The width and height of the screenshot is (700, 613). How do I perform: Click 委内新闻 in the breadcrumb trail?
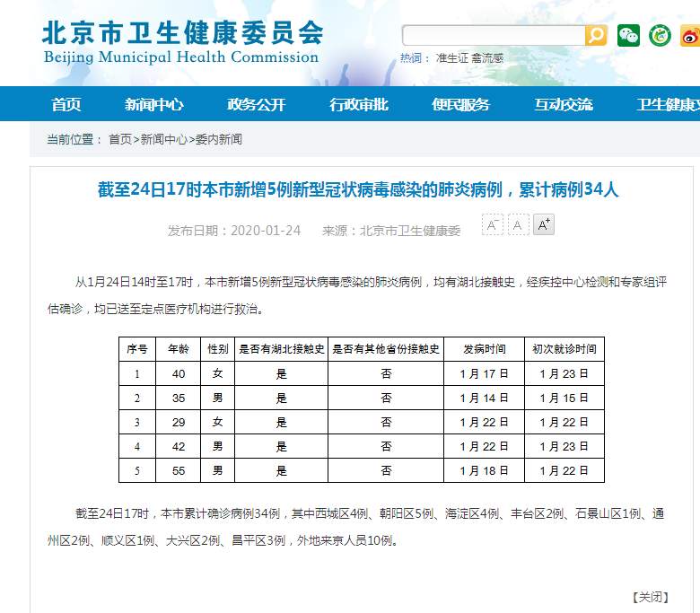click(218, 139)
